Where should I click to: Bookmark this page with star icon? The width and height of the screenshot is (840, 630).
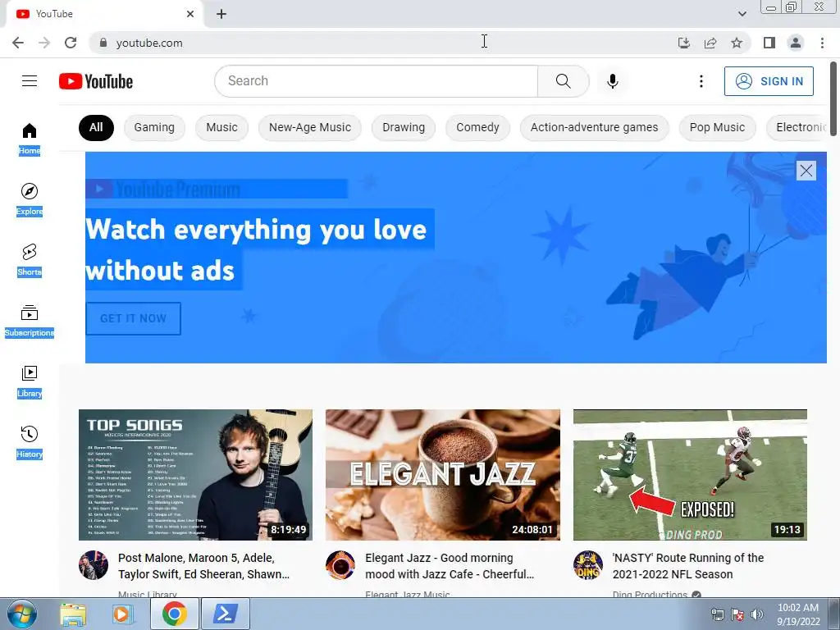[737, 43]
